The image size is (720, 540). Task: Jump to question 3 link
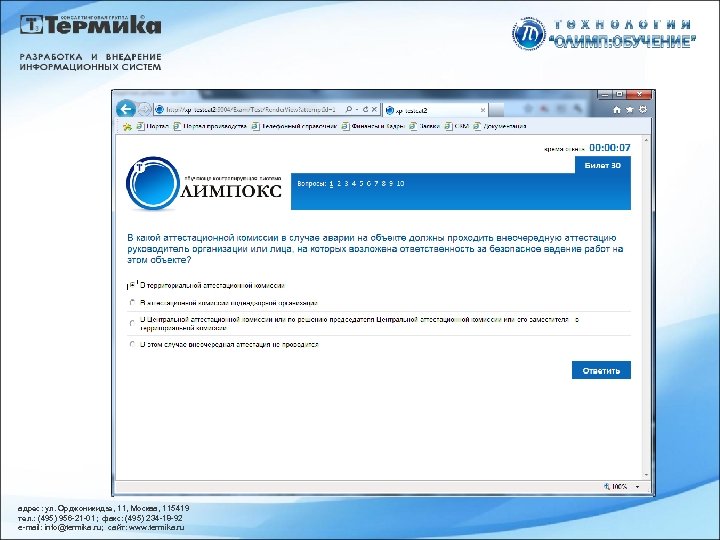coord(346,184)
